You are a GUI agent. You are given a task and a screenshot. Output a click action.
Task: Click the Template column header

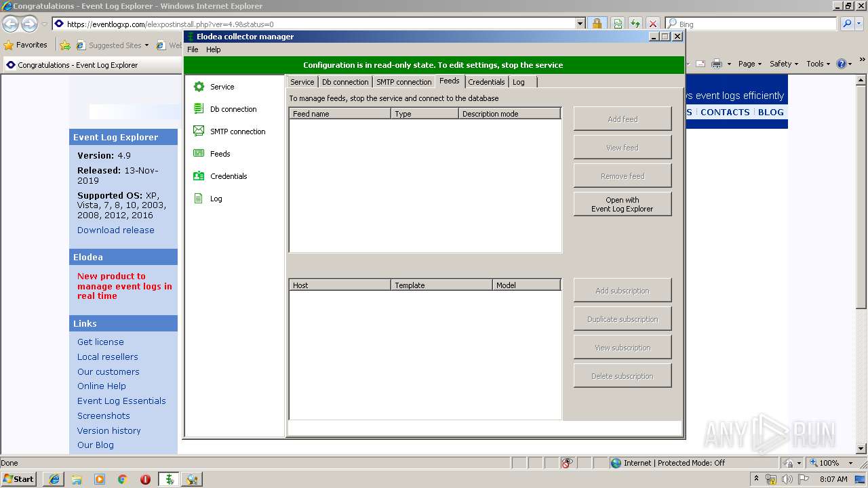point(442,285)
